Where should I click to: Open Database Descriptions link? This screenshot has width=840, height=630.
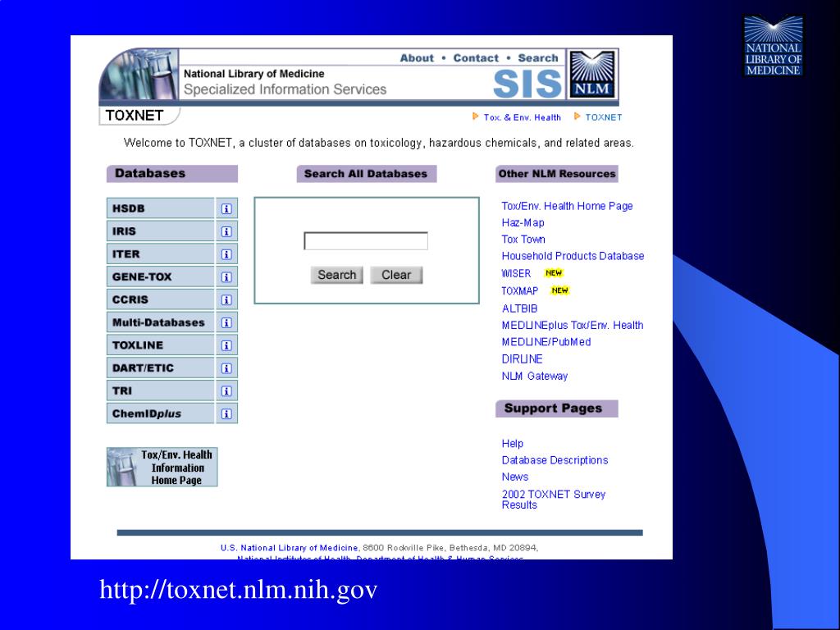click(x=555, y=460)
